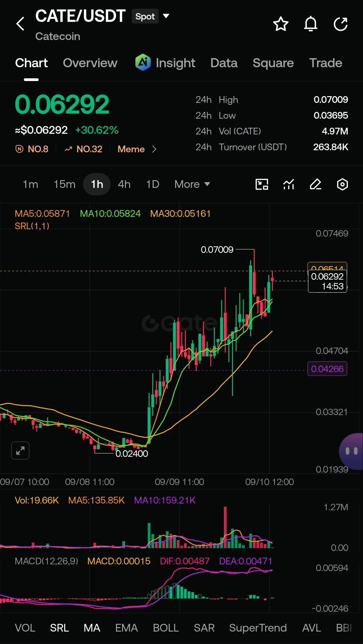Tap the CATE/USDT pair title
363x644 pixels.
tap(80, 16)
